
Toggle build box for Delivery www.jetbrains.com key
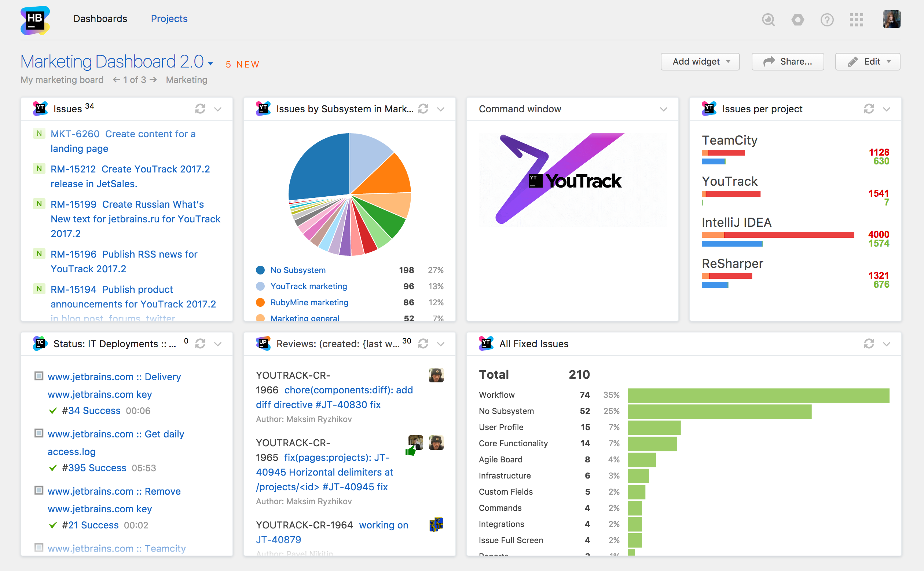38,376
